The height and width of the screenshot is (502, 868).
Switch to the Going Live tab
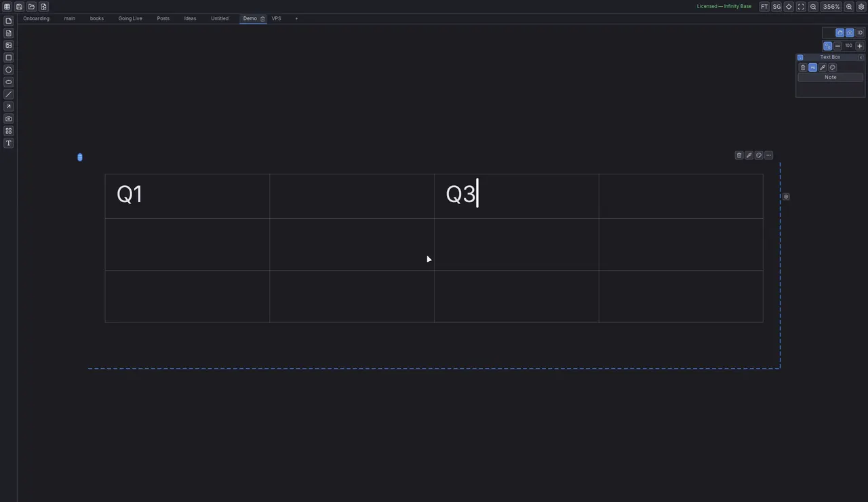point(130,18)
